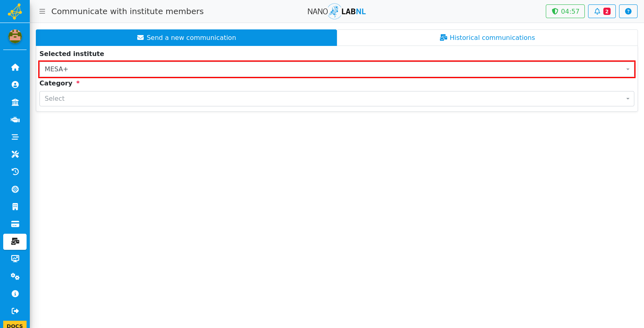Click the institute building icon in sidebar
The image size is (644, 328).
[x=15, y=102]
